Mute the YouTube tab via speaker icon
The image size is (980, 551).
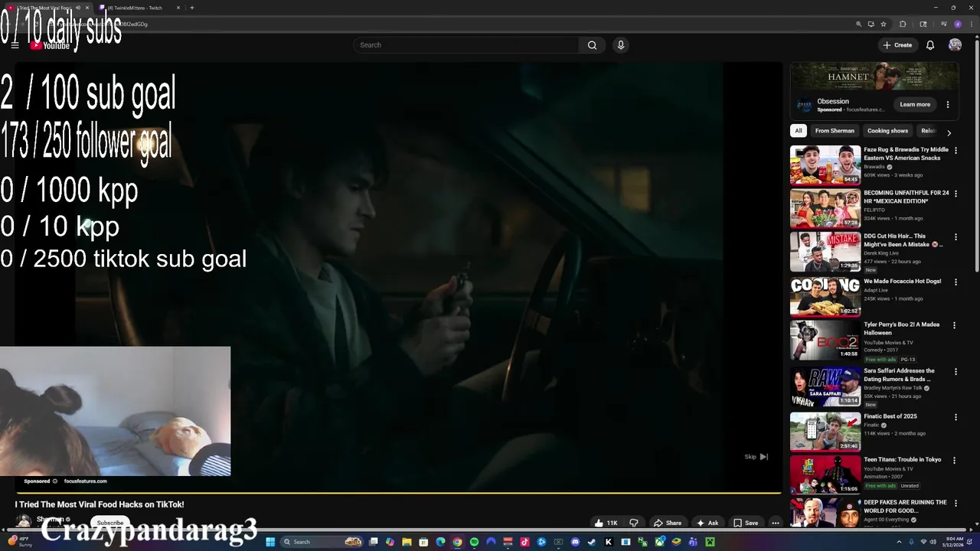click(x=77, y=8)
